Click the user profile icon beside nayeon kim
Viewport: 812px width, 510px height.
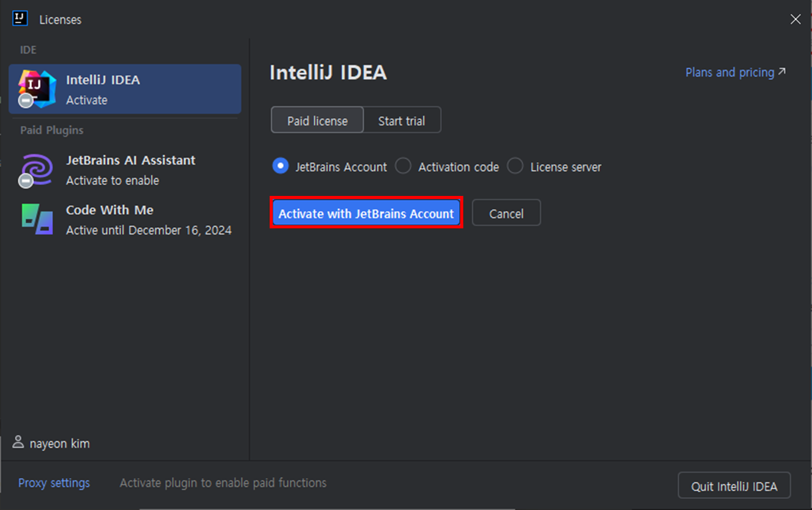click(18, 442)
